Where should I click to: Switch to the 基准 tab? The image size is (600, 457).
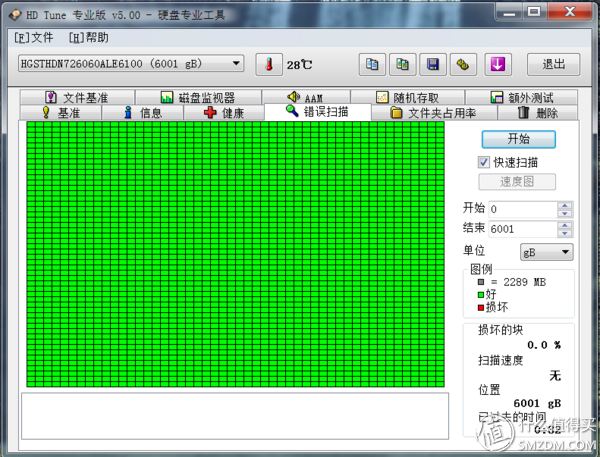[x=60, y=113]
